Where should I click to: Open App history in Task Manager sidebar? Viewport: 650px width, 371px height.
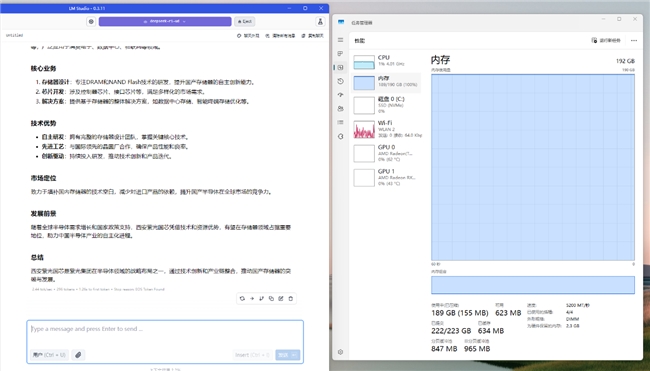click(x=340, y=81)
